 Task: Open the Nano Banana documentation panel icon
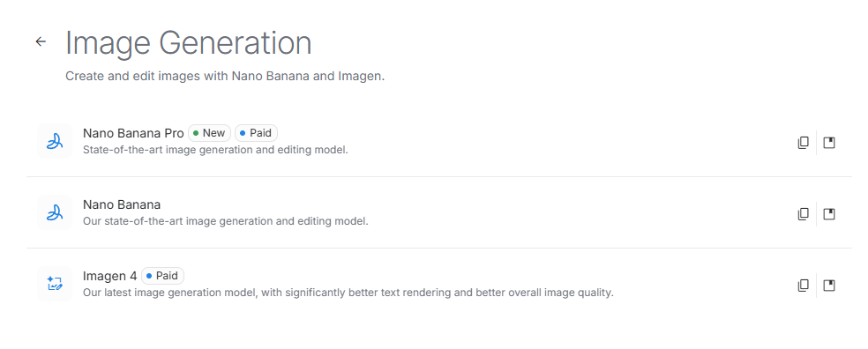pos(828,214)
